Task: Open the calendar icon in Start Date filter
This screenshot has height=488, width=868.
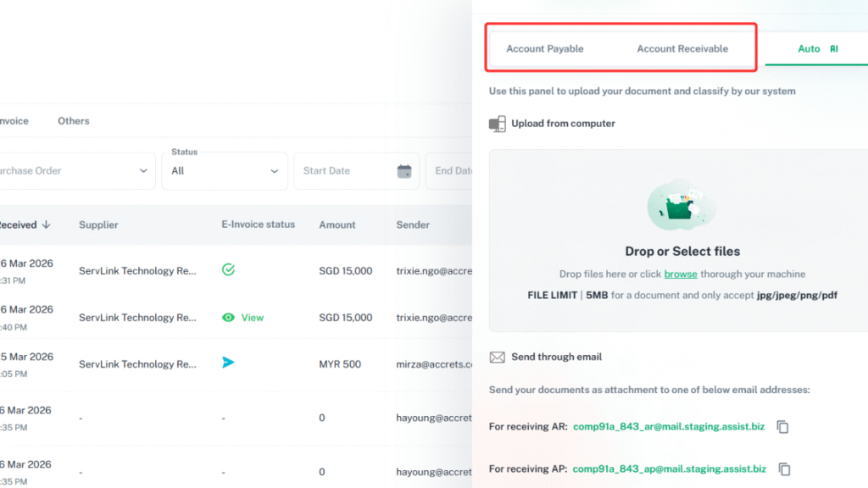Action: tap(406, 170)
